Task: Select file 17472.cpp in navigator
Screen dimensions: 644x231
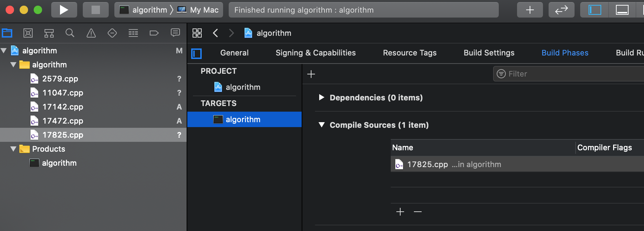Action: pos(93,121)
